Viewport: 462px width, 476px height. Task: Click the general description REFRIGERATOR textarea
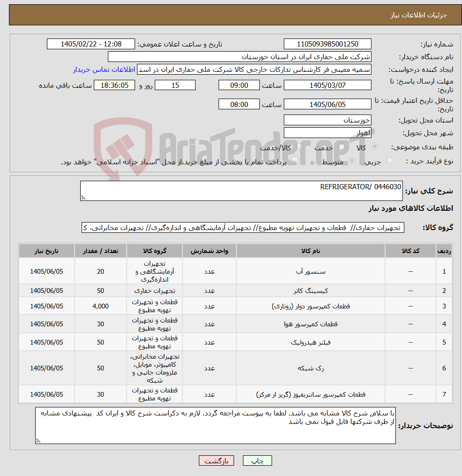[242, 191]
